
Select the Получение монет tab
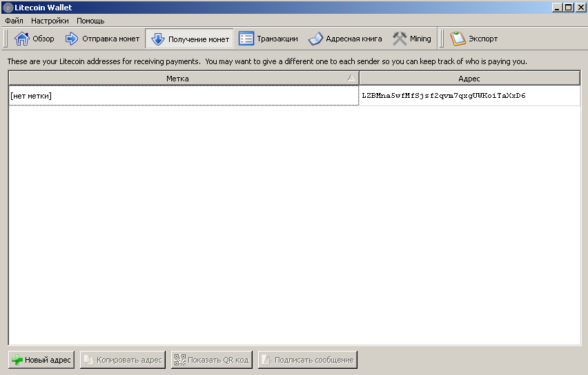189,39
